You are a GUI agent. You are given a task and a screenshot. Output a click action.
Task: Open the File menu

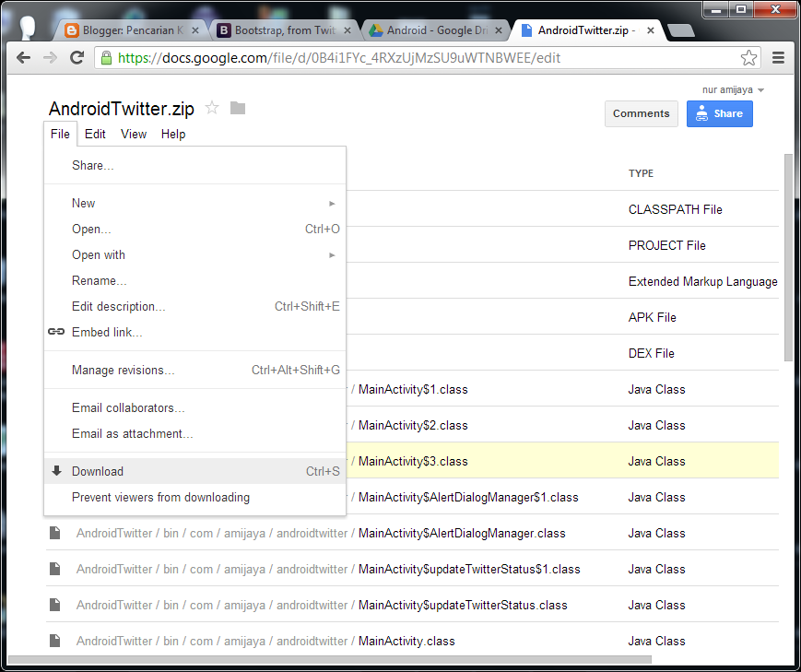[x=60, y=134]
